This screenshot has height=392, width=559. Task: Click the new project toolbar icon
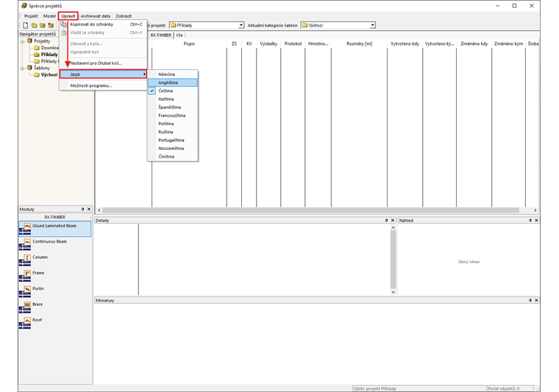click(25, 25)
